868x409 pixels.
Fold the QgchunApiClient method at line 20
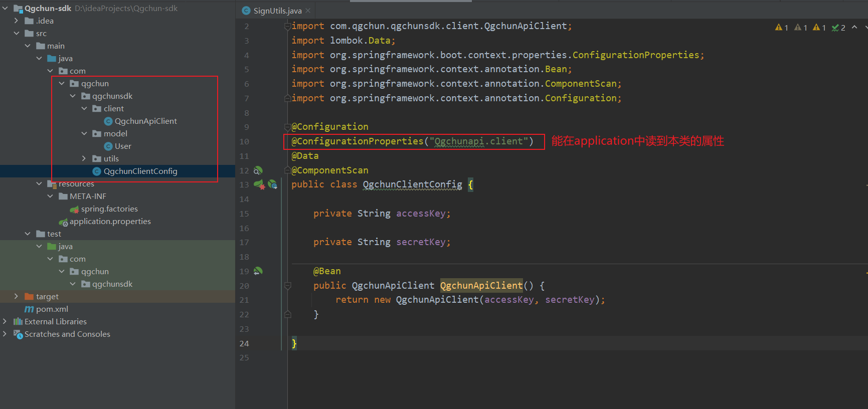click(x=288, y=286)
